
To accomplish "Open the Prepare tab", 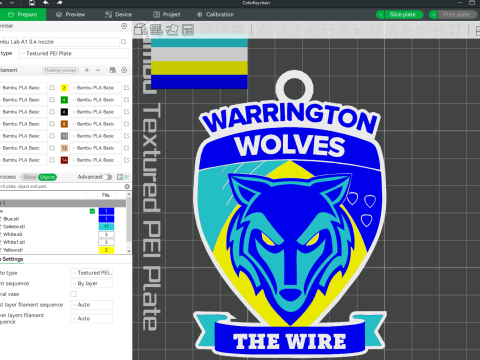I will 23,14.
